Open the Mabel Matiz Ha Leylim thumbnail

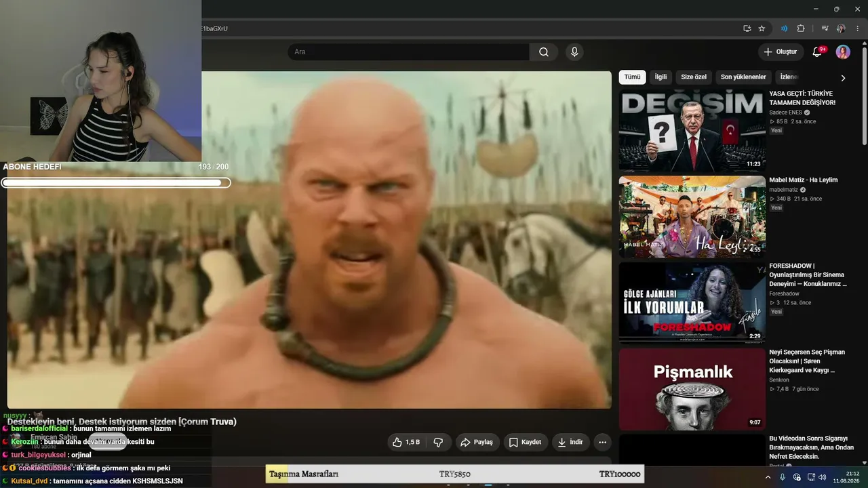(692, 217)
